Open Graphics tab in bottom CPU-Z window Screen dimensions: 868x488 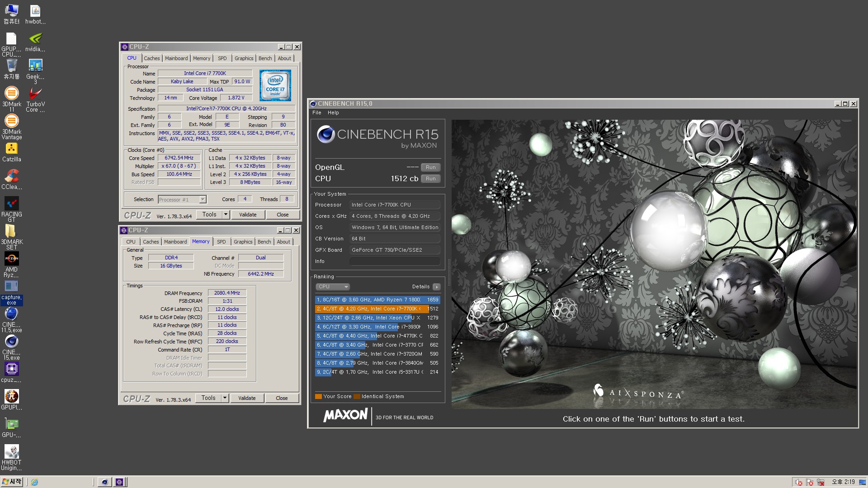[243, 242]
